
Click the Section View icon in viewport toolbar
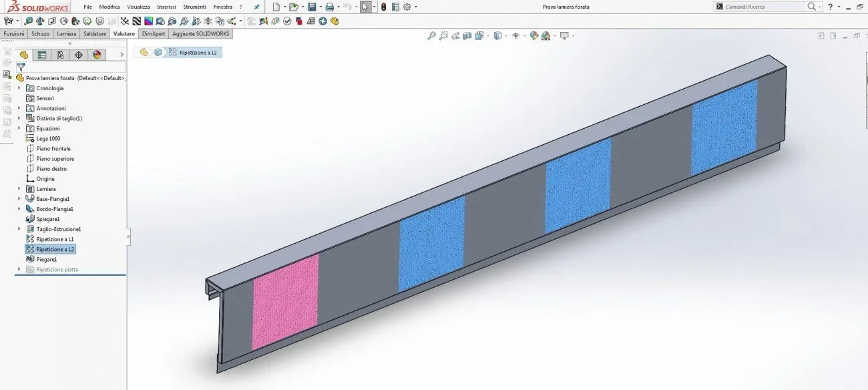[x=468, y=36]
